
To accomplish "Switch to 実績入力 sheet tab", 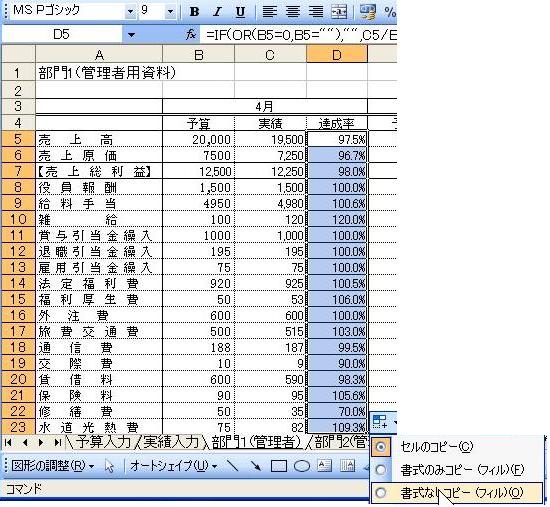I will pos(171,441).
